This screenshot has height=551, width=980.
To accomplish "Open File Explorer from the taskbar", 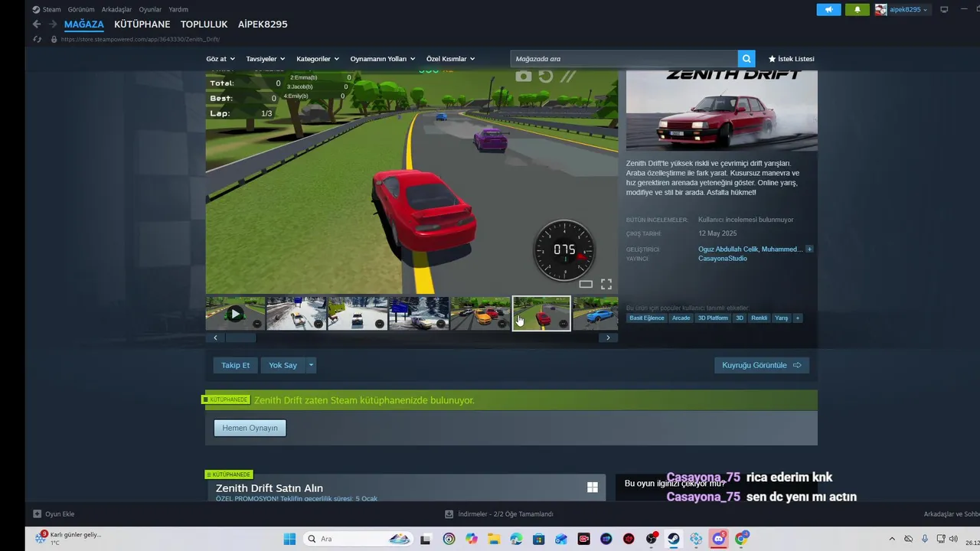I will point(493,539).
